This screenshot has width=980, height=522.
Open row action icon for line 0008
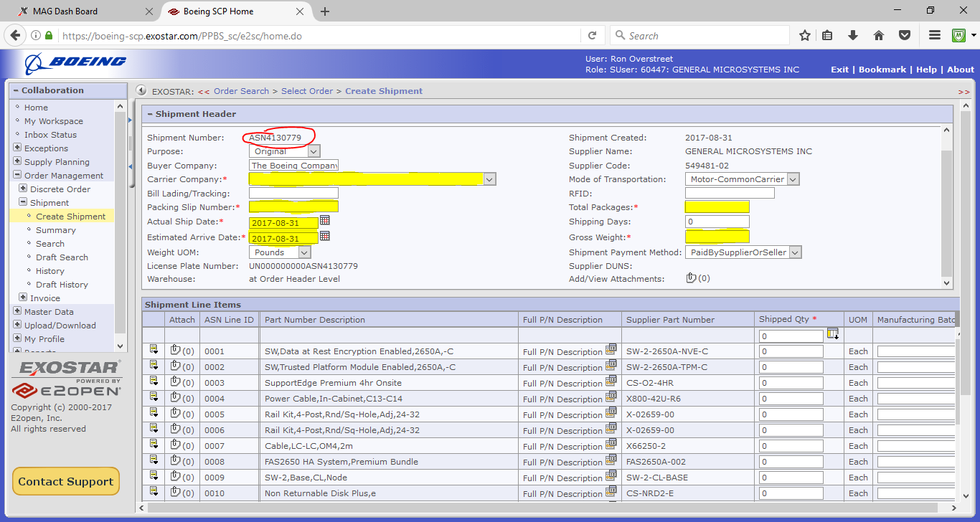154,460
